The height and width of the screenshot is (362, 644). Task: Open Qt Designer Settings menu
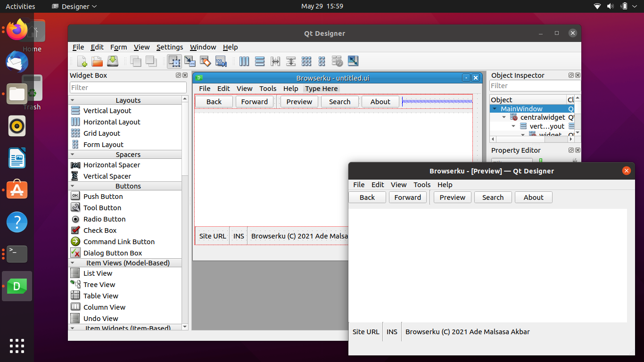[x=170, y=47]
